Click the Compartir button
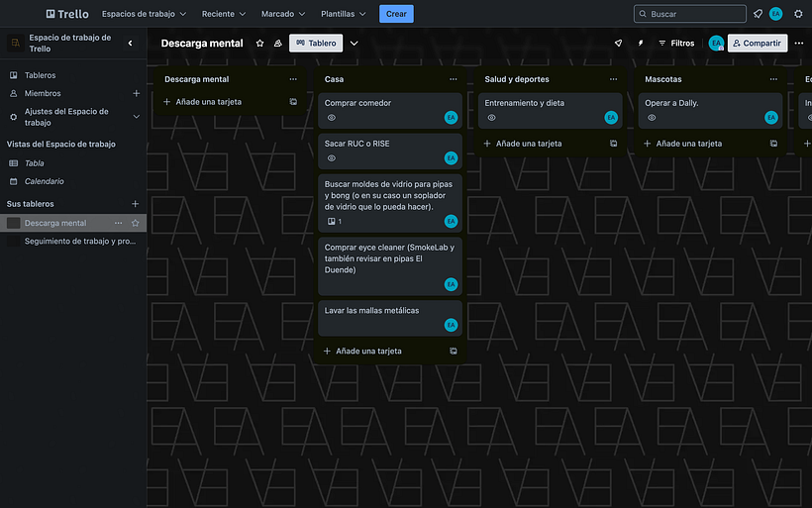The height and width of the screenshot is (508, 812). [x=758, y=44]
